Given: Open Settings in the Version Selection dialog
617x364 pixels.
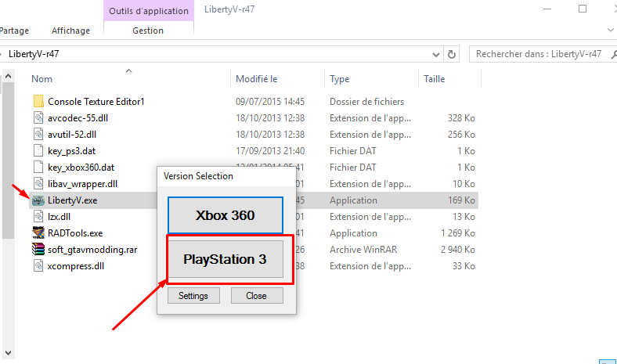Looking at the screenshot, I should pos(193,296).
